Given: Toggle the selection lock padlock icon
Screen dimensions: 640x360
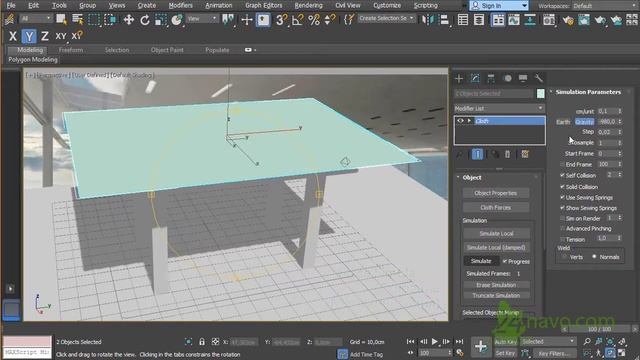Looking at the screenshot, I should click(x=202, y=342).
